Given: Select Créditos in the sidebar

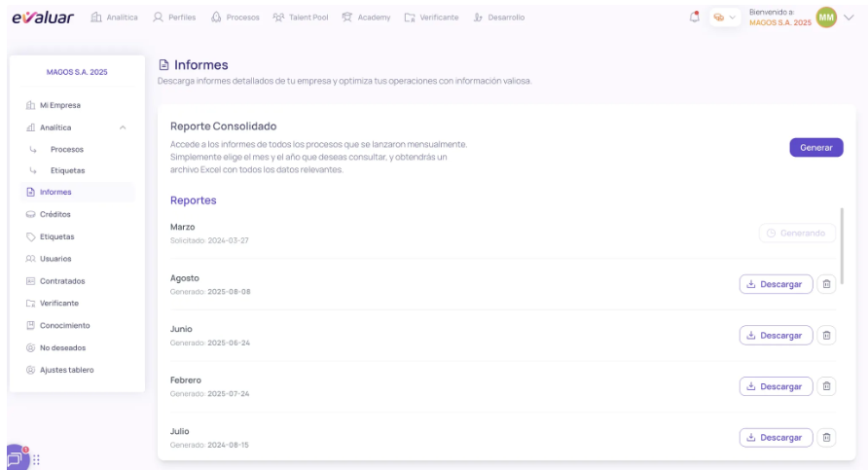Looking at the screenshot, I should [x=54, y=214].
